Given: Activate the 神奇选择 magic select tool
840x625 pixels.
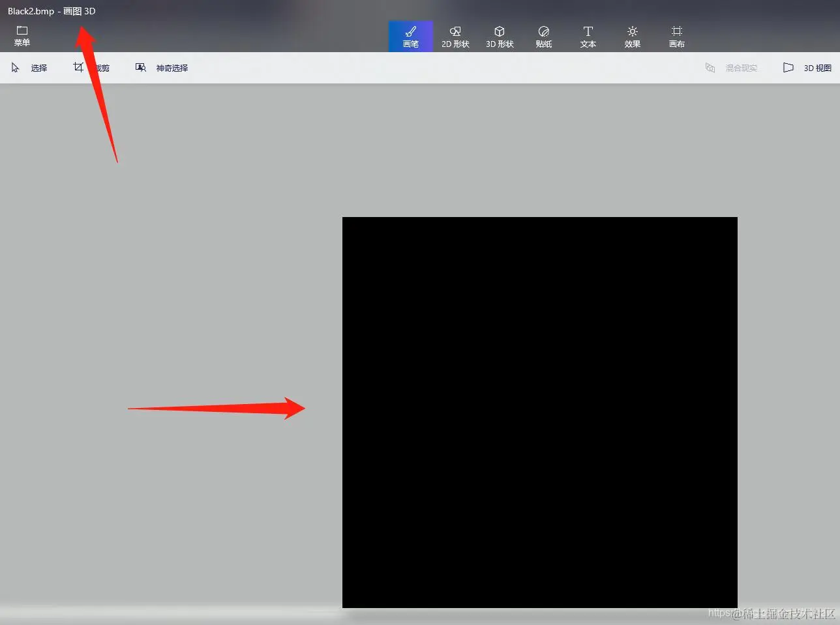Looking at the screenshot, I should click(x=162, y=68).
